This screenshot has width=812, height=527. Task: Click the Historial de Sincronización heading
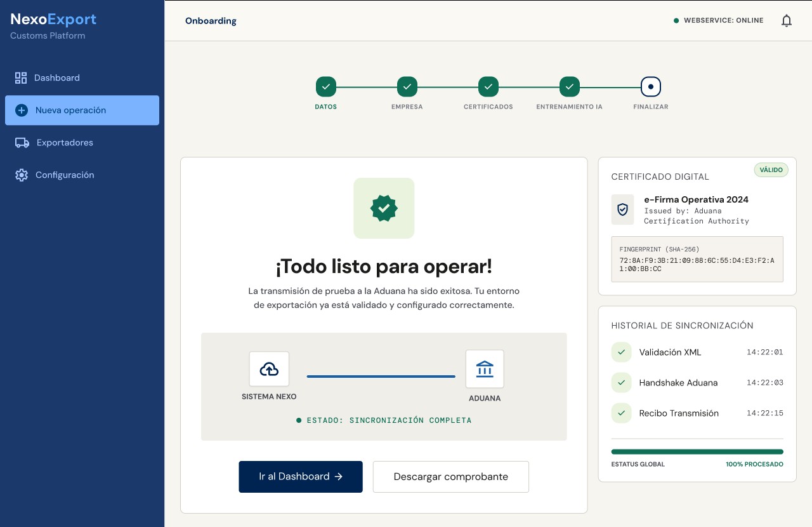(683, 326)
